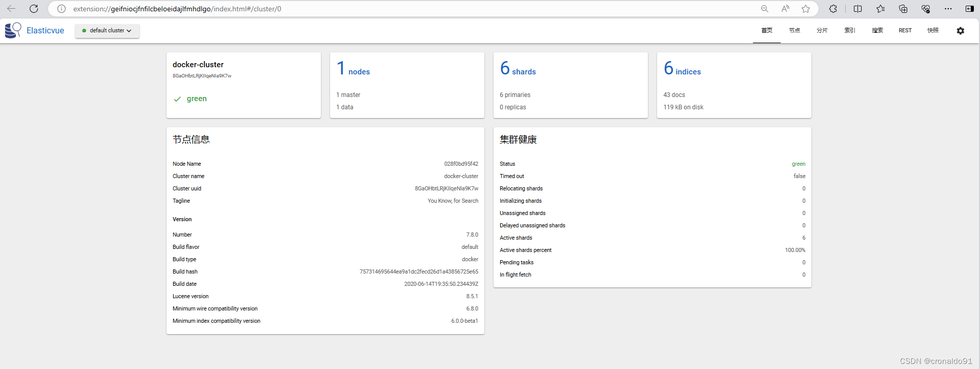The height and width of the screenshot is (369, 980).
Task: Open the site information icon in the address bar
Action: [62, 9]
